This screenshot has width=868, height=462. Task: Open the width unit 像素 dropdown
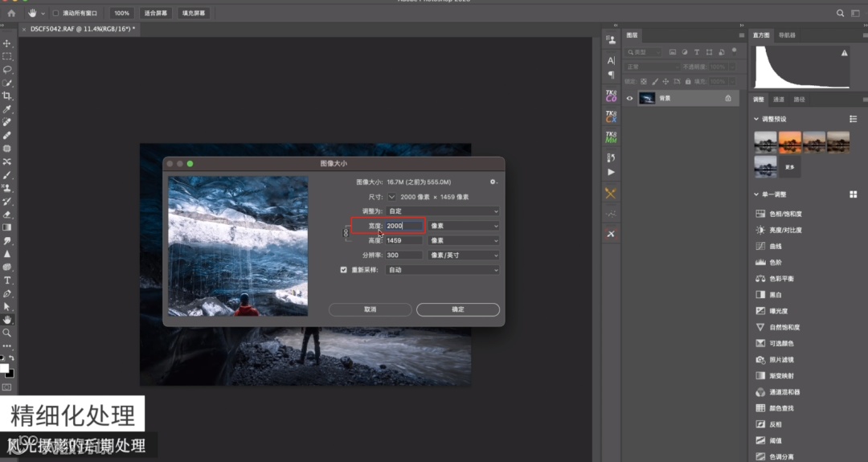pos(464,226)
